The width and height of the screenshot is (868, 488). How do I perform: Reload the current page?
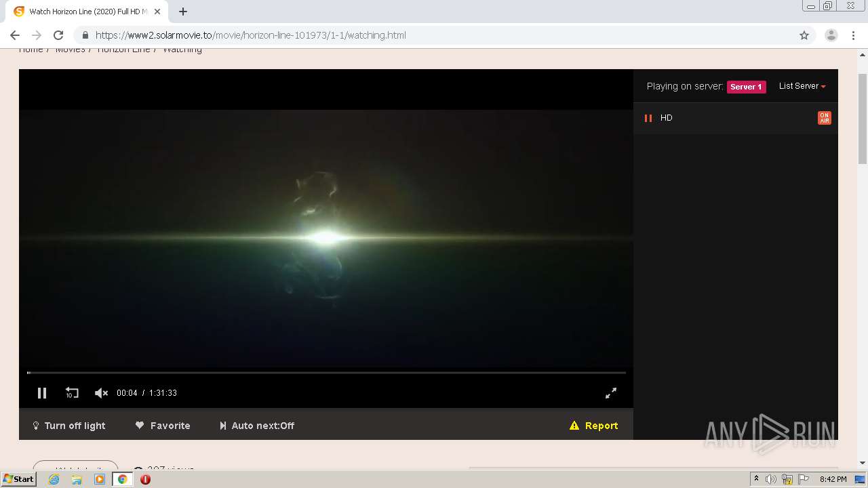tap(58, 35)
